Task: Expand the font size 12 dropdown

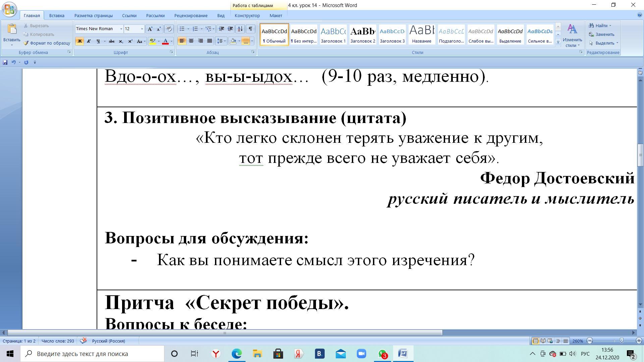Action: click(142, 29)
